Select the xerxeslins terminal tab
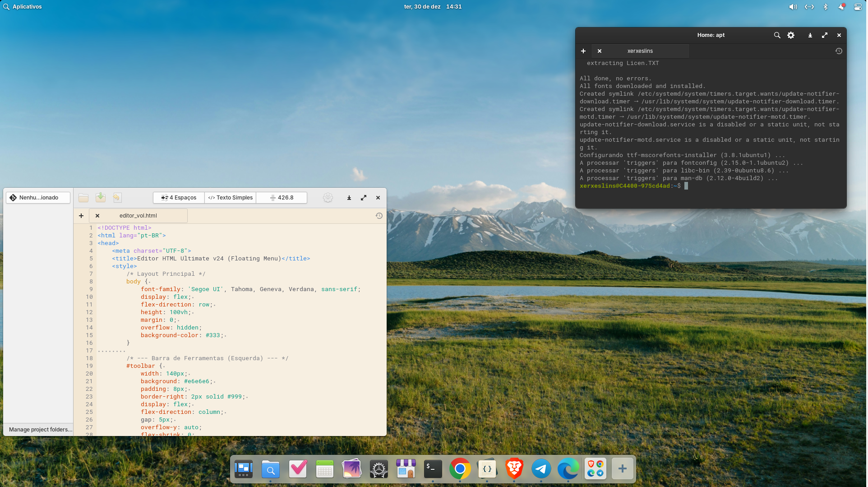 point(640,51)
